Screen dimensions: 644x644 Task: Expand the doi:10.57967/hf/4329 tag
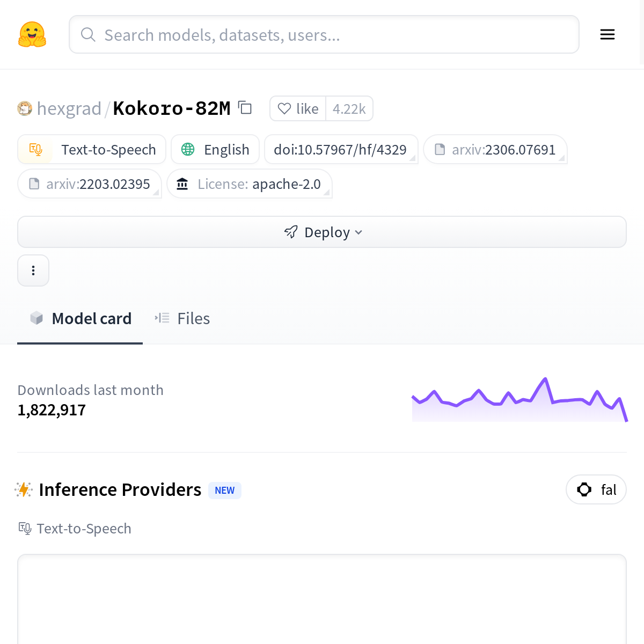340,149
